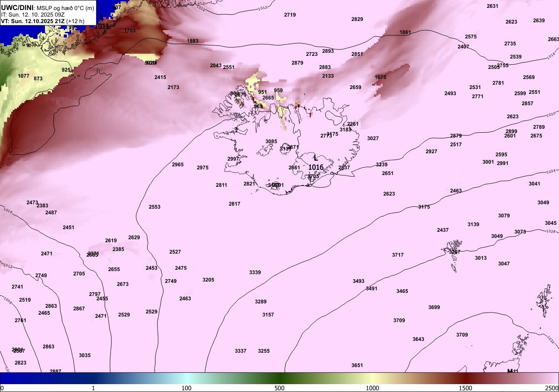The height and width of the screenshot is (392, 559).
Task: Click the 1500 label on the color scale
Action: point(466,389)
